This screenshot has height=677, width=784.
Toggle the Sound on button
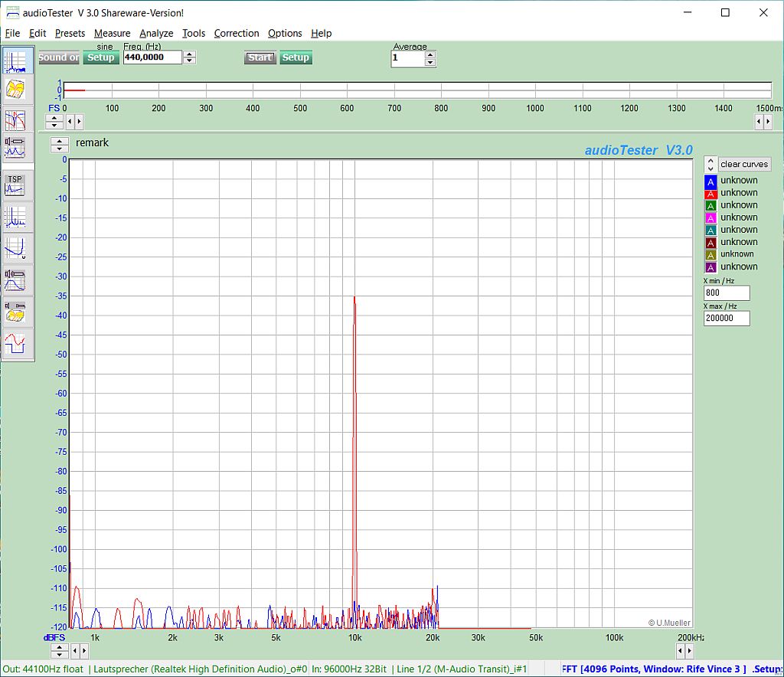pyautogui.click(x=59, y=57)
